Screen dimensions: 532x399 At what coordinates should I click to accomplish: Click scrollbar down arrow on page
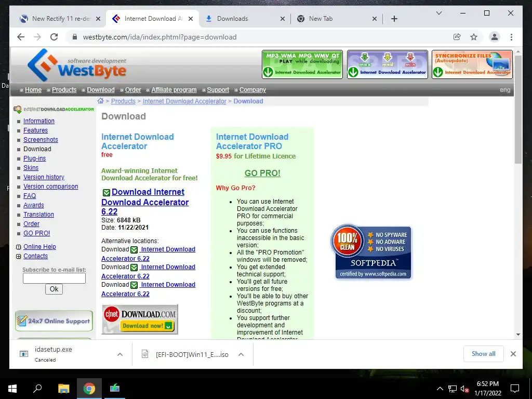(518, 335)
